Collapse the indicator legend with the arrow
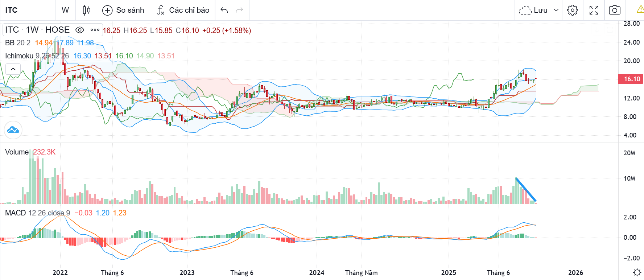This screenshot has height=280, width=644. [13, 69]
